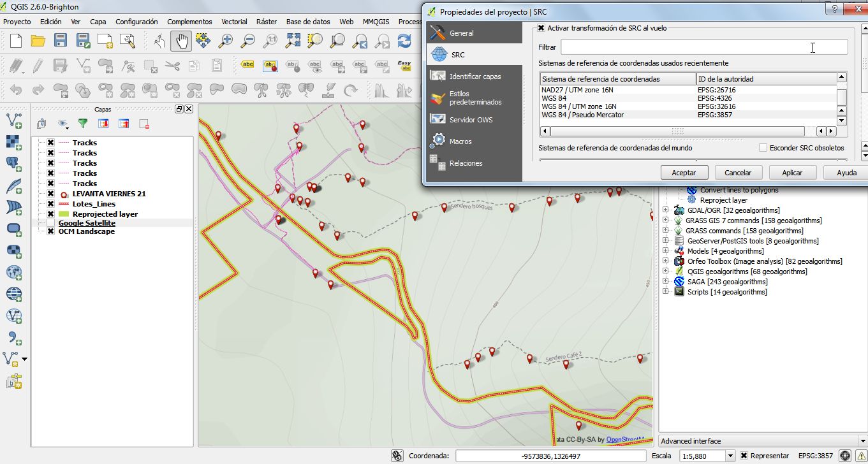The height and width of the screenshot is (464, 868).
Task: Expand GDAL/OGR geoalgorithms group
Action: (665, 210)
